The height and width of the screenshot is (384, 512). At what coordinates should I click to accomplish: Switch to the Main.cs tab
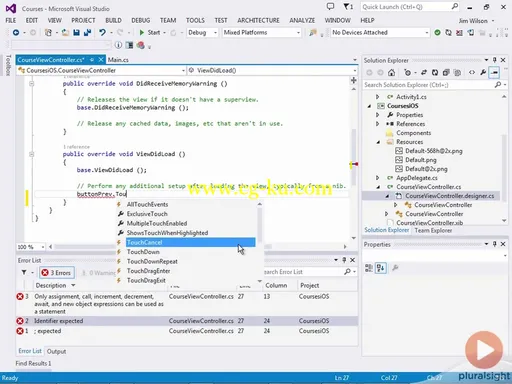(x=118, y=60)
